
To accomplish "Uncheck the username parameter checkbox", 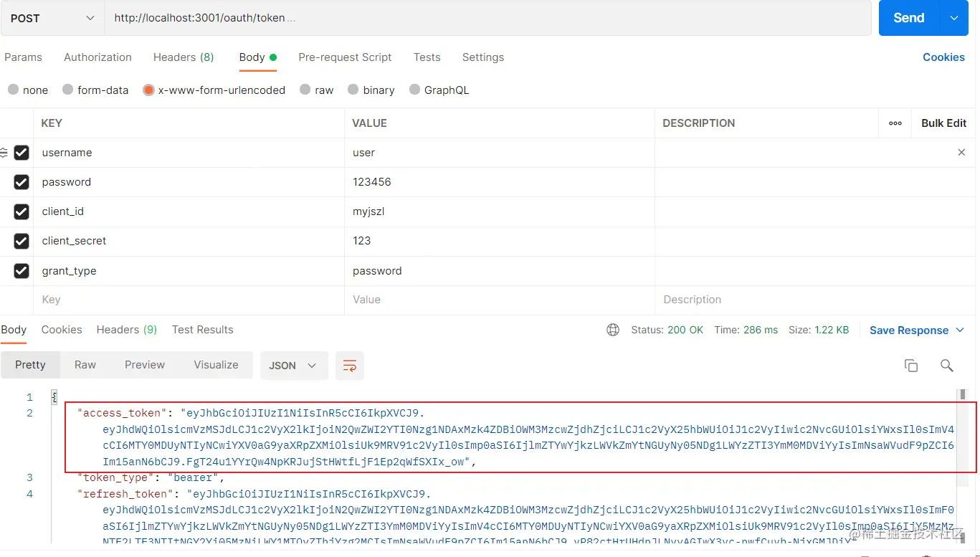I will (22, 153).
